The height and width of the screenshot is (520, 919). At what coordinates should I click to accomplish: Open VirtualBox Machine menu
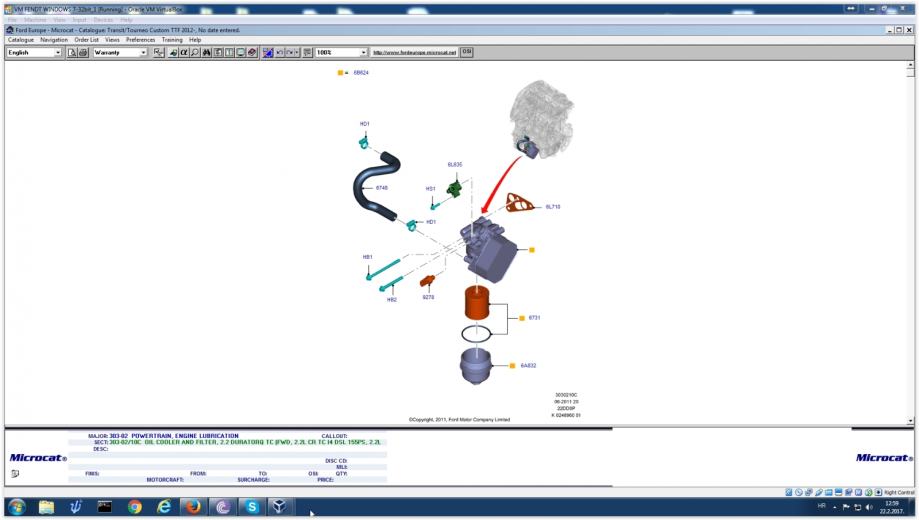tap(35, 20)
